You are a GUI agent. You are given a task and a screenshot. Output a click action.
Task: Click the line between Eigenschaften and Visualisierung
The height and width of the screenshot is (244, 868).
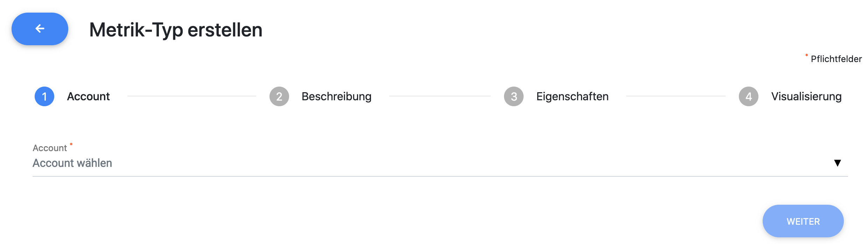[x=675, y=96]
